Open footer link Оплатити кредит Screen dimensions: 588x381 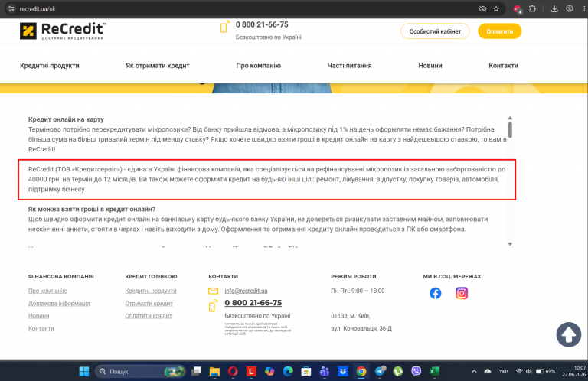pos(149,316)
